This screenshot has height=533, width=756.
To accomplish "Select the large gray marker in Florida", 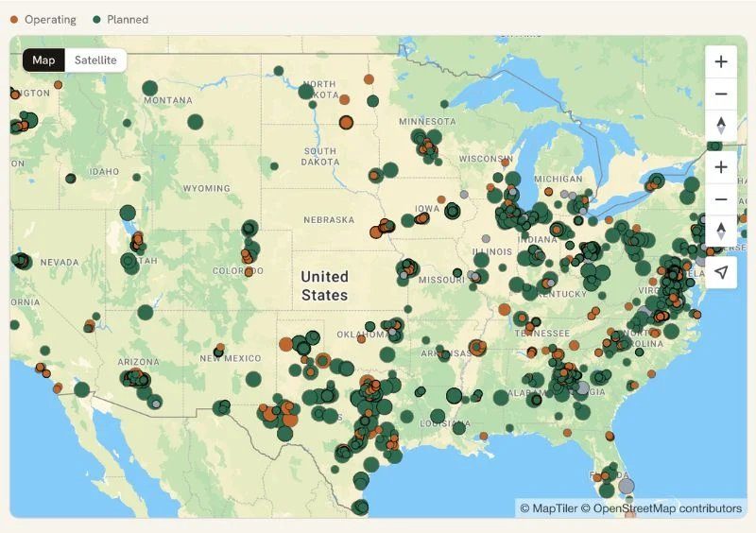I will click(x=627, y=486).
